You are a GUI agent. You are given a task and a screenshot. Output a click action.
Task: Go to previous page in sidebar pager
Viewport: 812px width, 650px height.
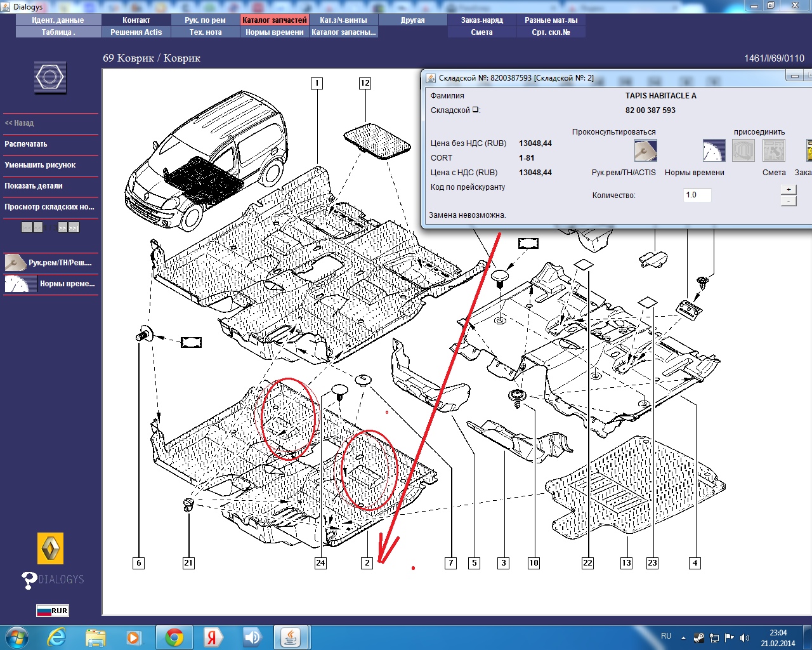click(x=38, y=227)
